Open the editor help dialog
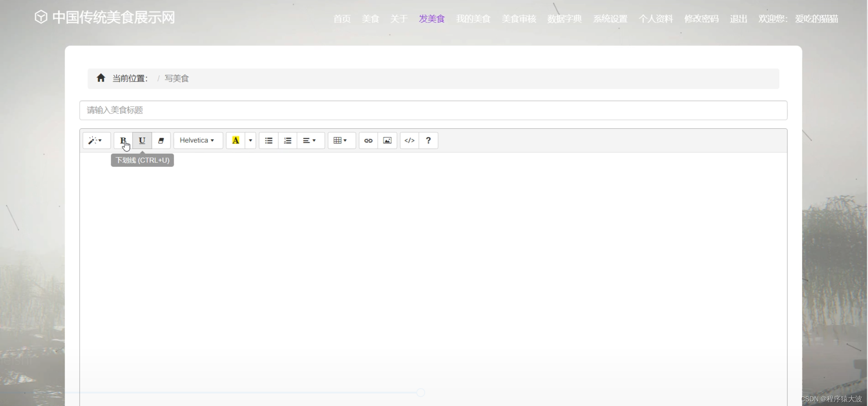This screenshot has width=868, height=406. point(428,140)
